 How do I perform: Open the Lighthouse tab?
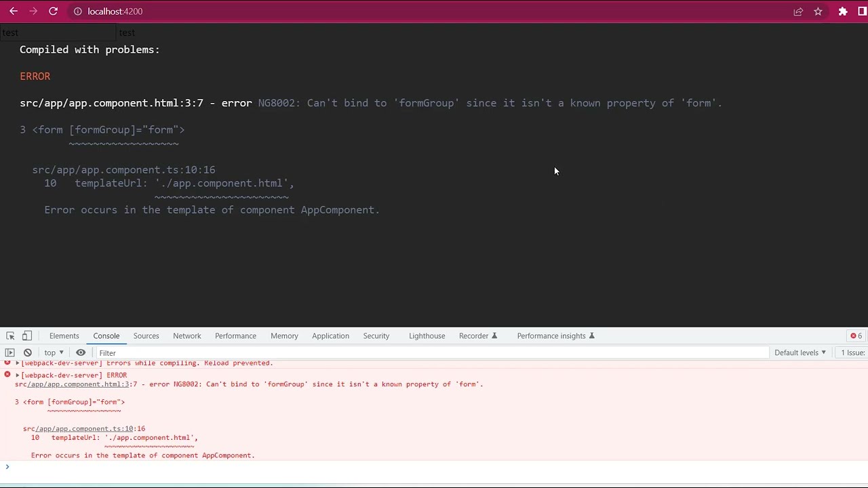[427, 336]
